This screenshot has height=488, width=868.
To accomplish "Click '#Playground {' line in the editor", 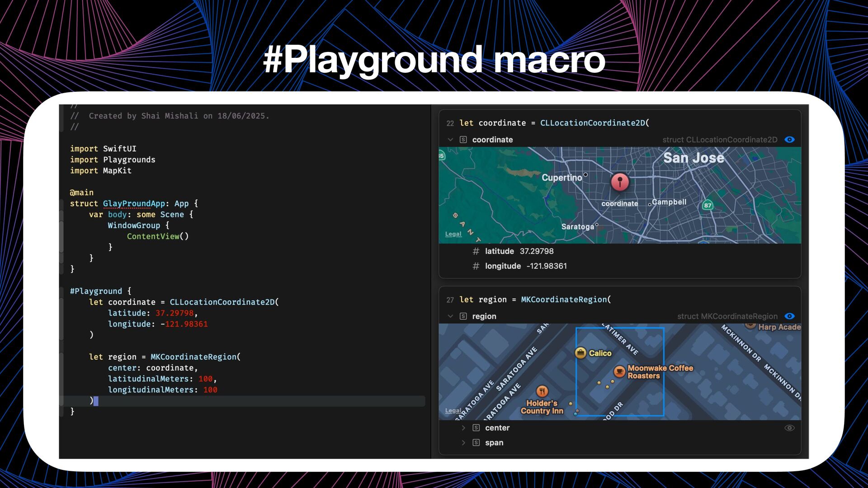I will 100,291.
